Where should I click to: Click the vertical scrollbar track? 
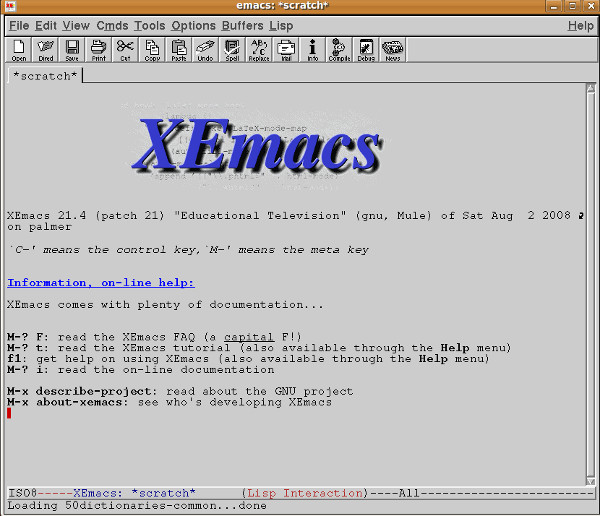click(590, 284)
